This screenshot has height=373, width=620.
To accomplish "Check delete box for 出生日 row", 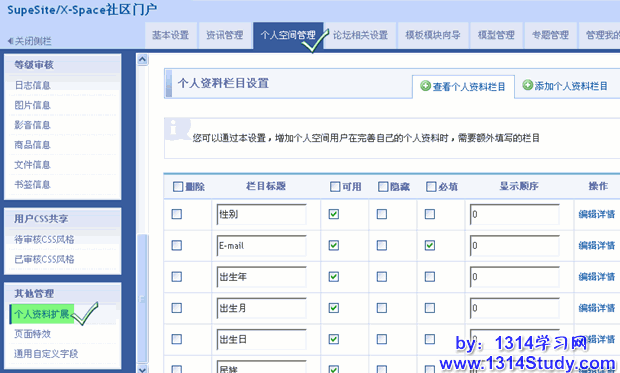I will coord(177,339).
